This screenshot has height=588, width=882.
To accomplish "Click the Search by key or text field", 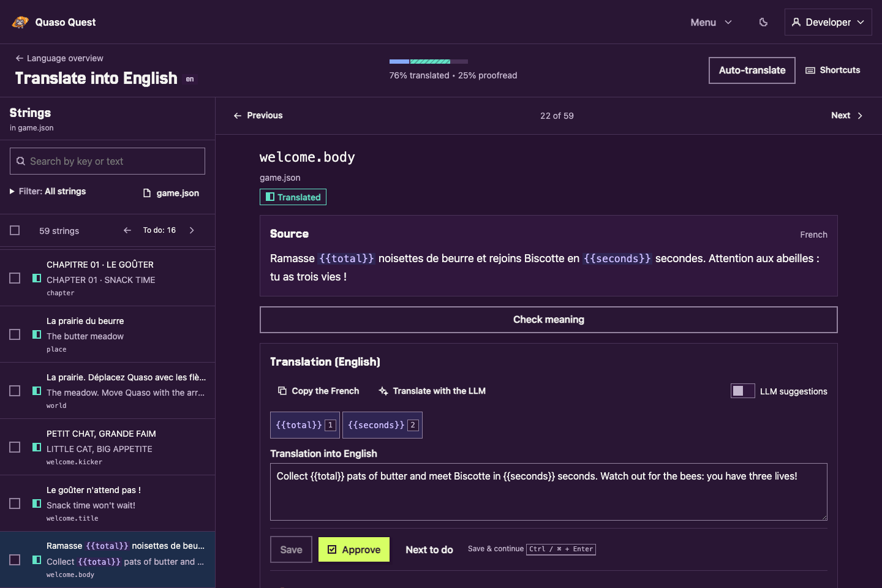I will click(107, 161).
